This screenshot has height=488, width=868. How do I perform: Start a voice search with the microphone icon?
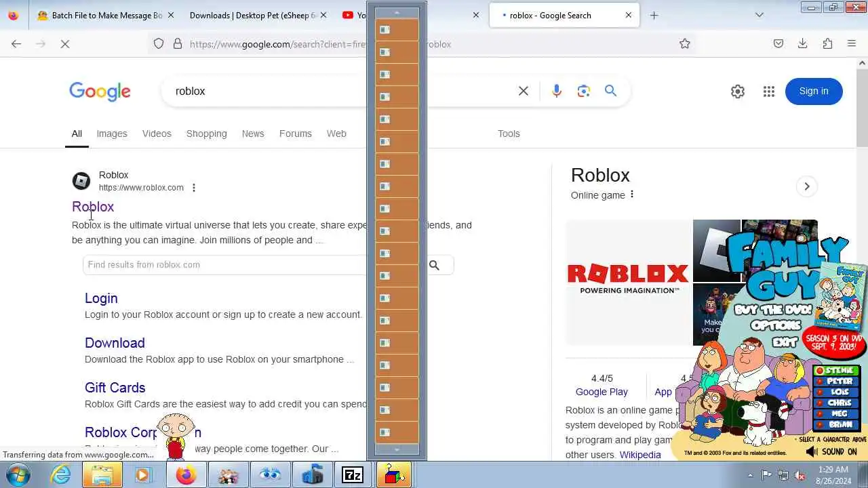tap(557, 91)
